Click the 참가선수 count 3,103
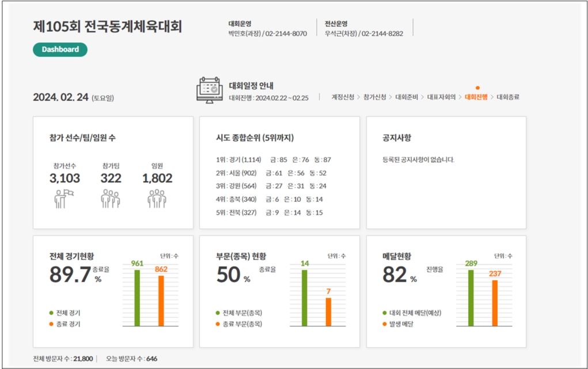The image size is (588, 369). coord(65,179)
